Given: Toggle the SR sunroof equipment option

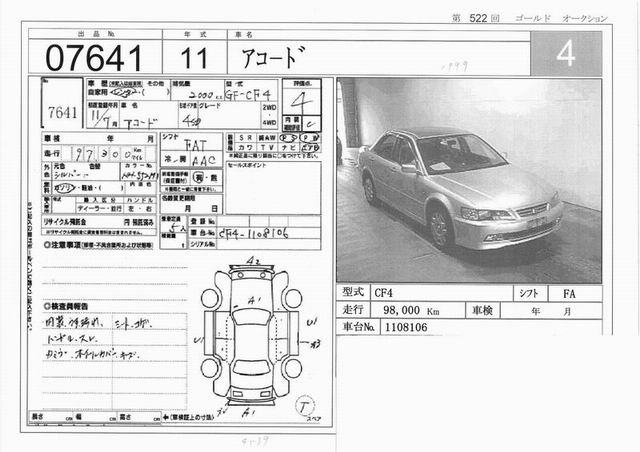Looking at the screenshot, I should (x=246, y=138).
